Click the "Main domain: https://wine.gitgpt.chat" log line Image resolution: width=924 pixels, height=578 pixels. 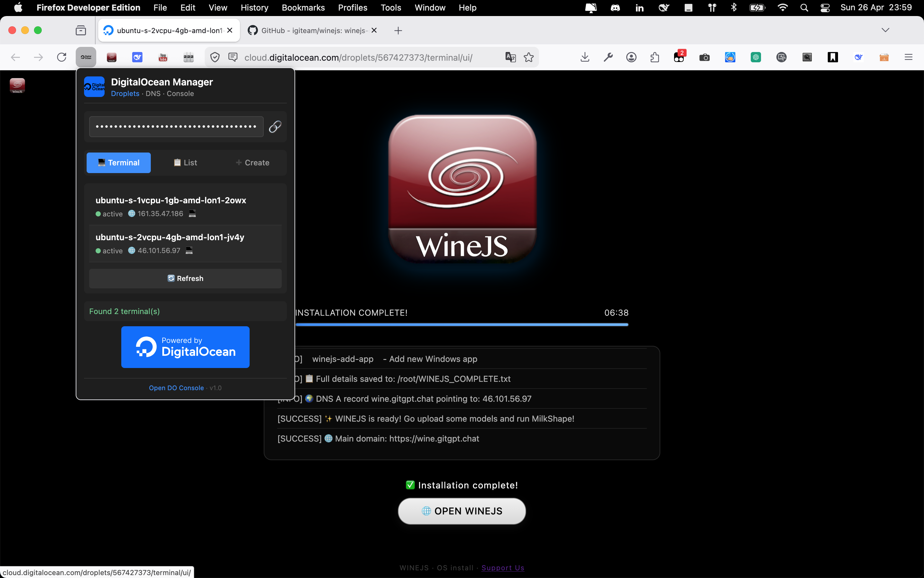(x=378, y=438)
